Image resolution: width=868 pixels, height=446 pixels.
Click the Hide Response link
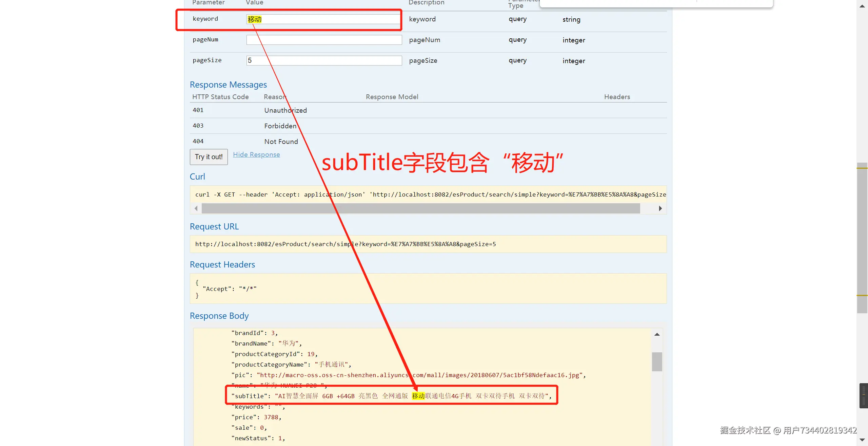[256, 155]
